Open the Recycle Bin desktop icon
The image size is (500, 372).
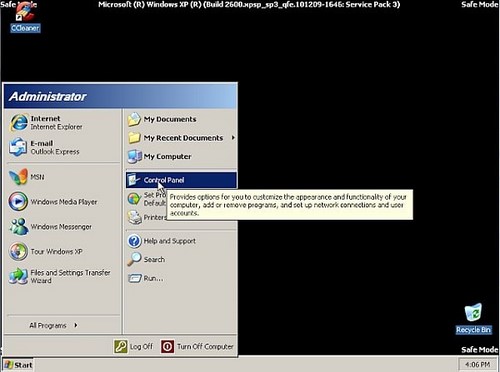pyautogui.click(x=473, y=313)
